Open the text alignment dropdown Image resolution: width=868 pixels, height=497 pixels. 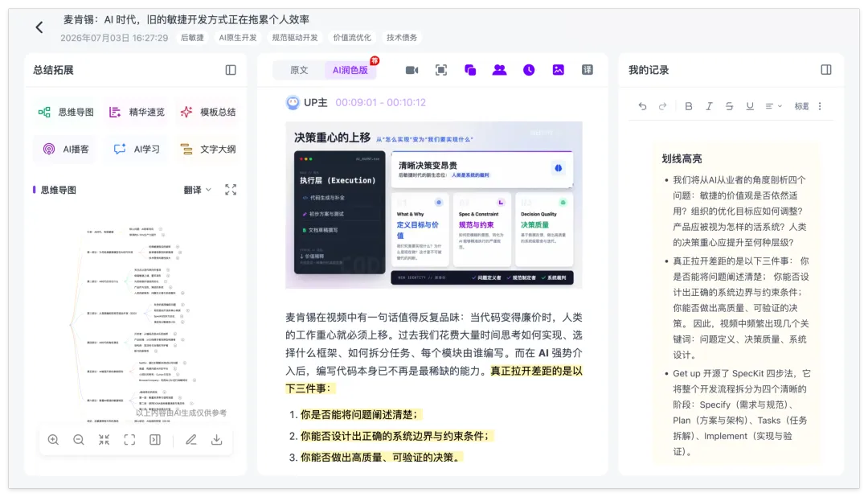773,106
